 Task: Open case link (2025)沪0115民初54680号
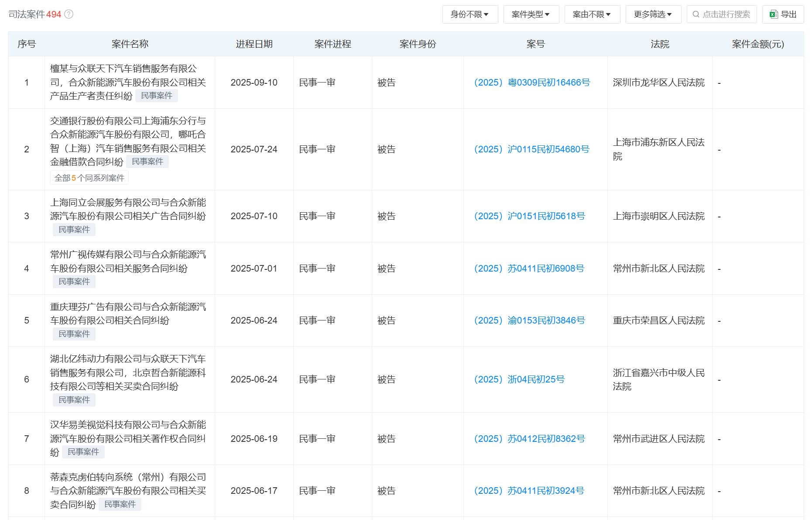[x=531, y=149]
